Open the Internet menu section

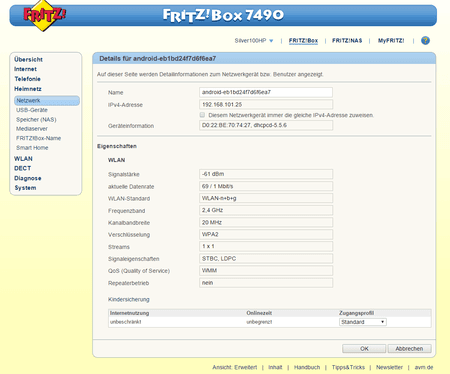(25, 69)
